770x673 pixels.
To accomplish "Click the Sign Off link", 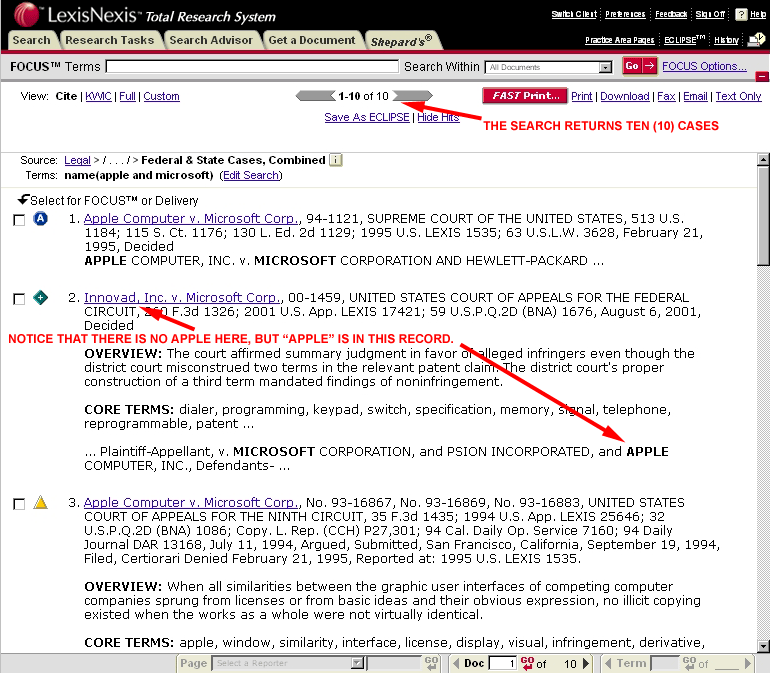I will coord(710,14).
